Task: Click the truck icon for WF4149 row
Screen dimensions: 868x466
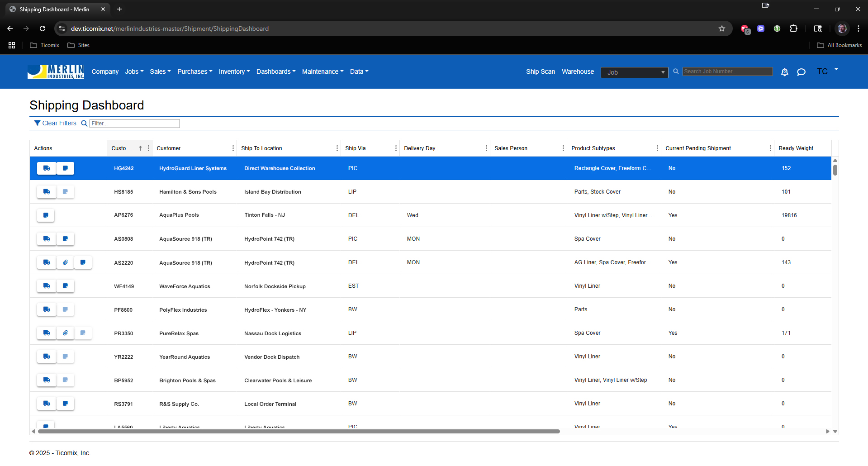Action: [x=47, y=286]
